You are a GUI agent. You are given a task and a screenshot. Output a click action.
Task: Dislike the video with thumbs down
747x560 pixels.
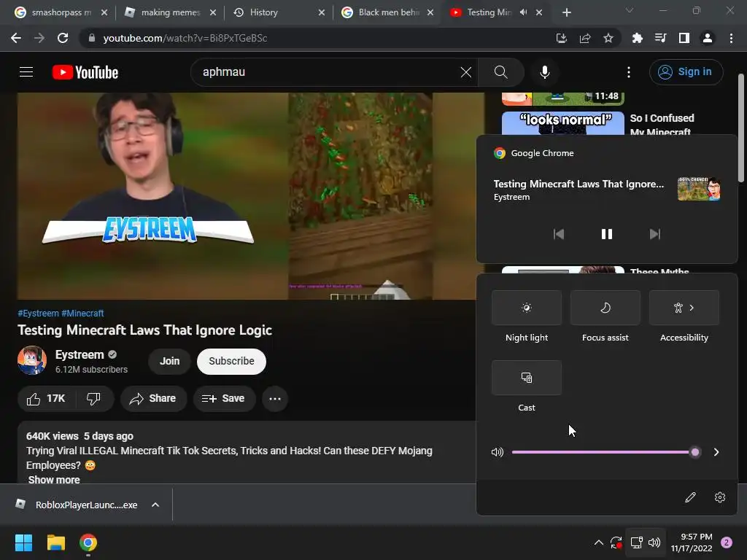click(94, 399)
